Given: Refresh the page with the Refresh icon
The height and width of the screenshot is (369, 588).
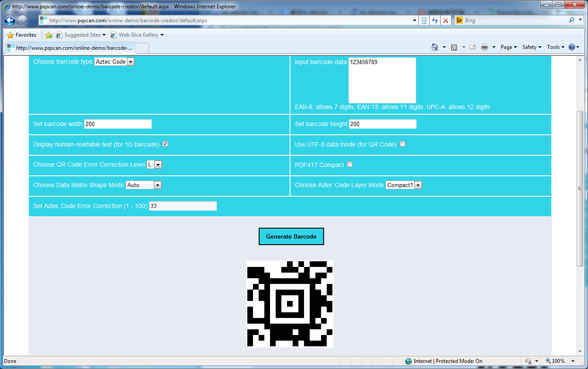Looking at the screenshot, I should pyautogui.click(x=434, y=20).
